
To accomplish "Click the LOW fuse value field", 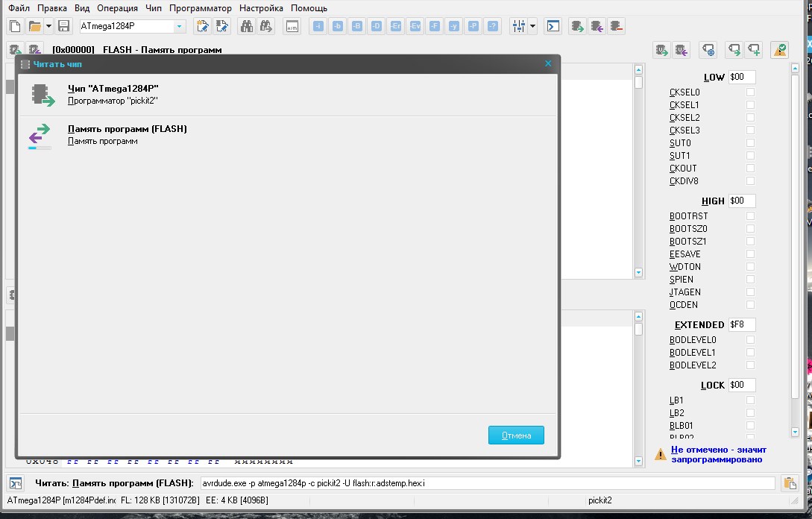I will tap(742, 77).
